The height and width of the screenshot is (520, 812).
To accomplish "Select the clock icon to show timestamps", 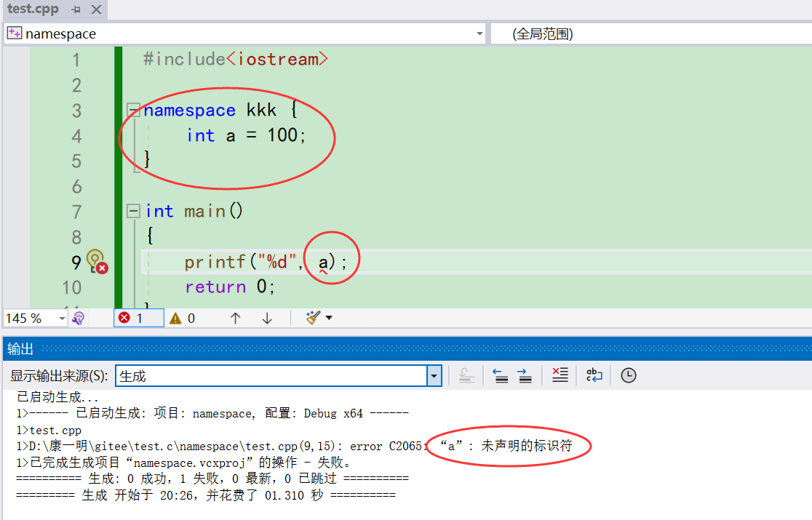I will coord(627,375).
